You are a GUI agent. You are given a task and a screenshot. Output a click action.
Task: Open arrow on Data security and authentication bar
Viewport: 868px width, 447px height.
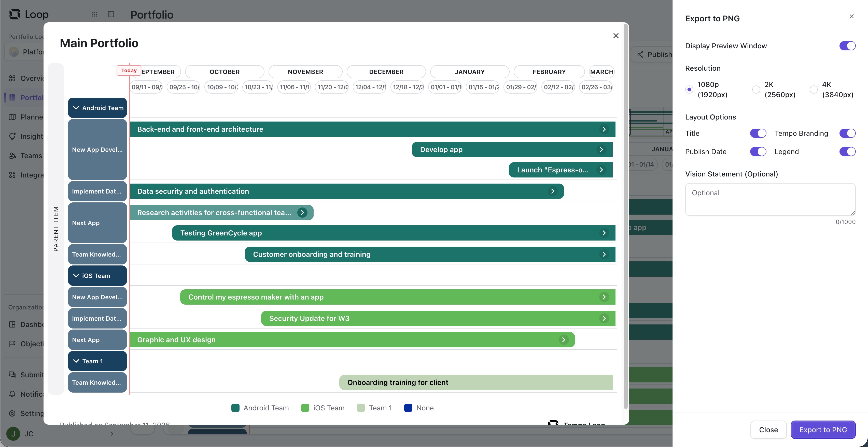553,191
